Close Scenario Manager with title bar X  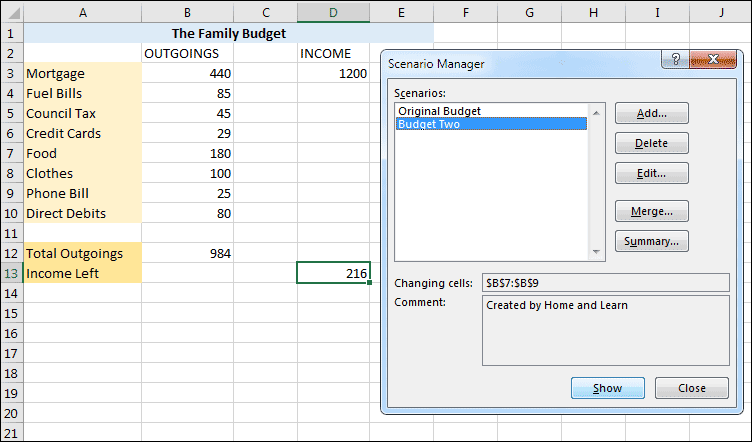click(711, 61)
